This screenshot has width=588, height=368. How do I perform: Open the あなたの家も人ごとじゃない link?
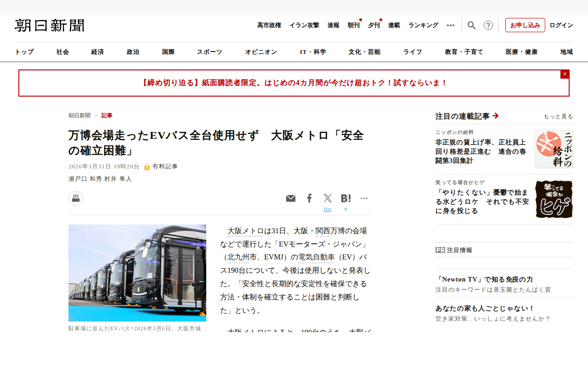485,308
